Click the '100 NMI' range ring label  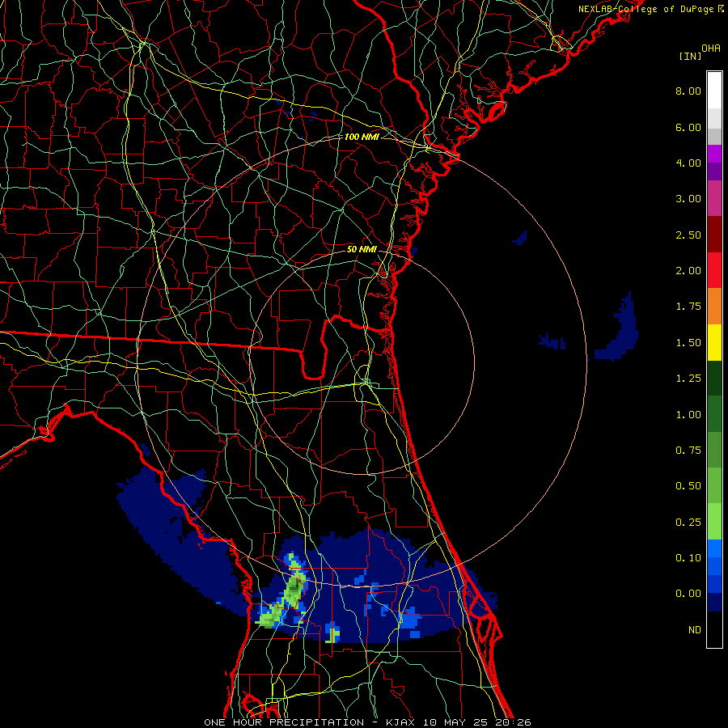(362, 137)
